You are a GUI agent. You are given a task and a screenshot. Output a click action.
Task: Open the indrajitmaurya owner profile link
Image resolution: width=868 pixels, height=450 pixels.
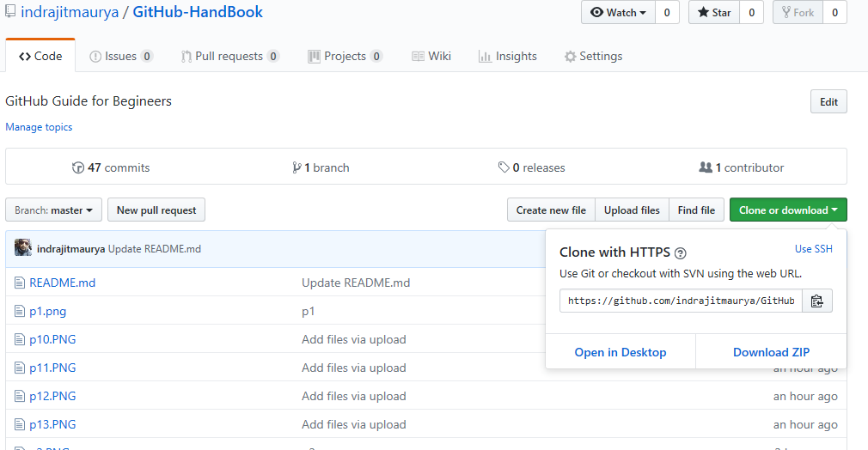(70, 12)
